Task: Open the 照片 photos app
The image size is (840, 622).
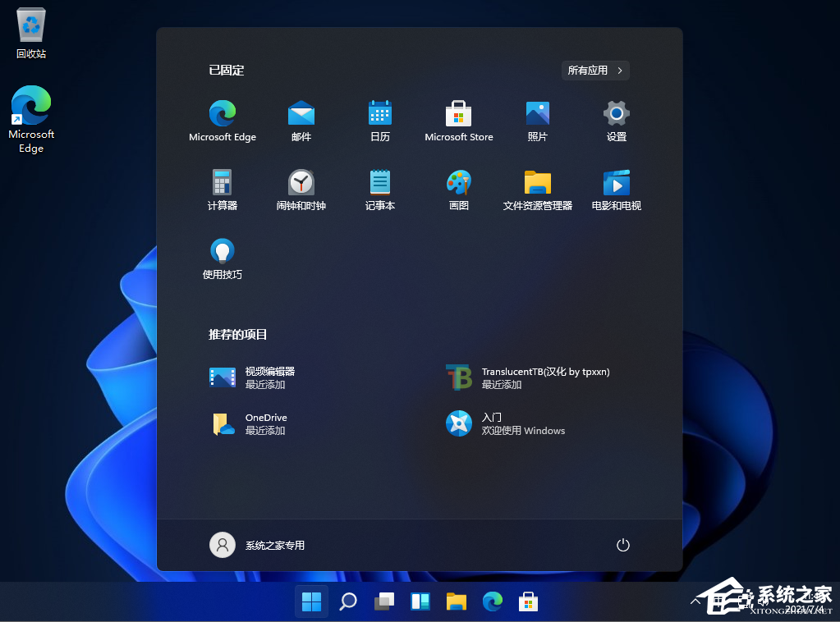Action: 537,120
